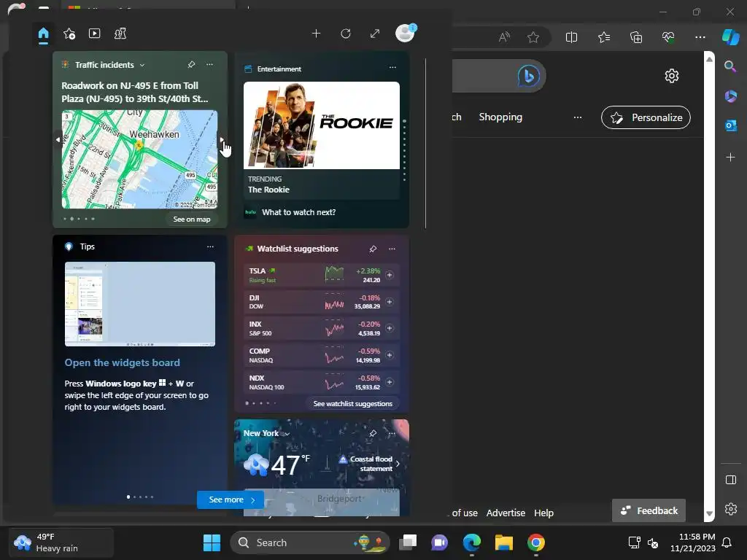Screen dimensions: 747x560
Task: Expand Traffic incidents dropdown arrow
Action: point(142,65)
